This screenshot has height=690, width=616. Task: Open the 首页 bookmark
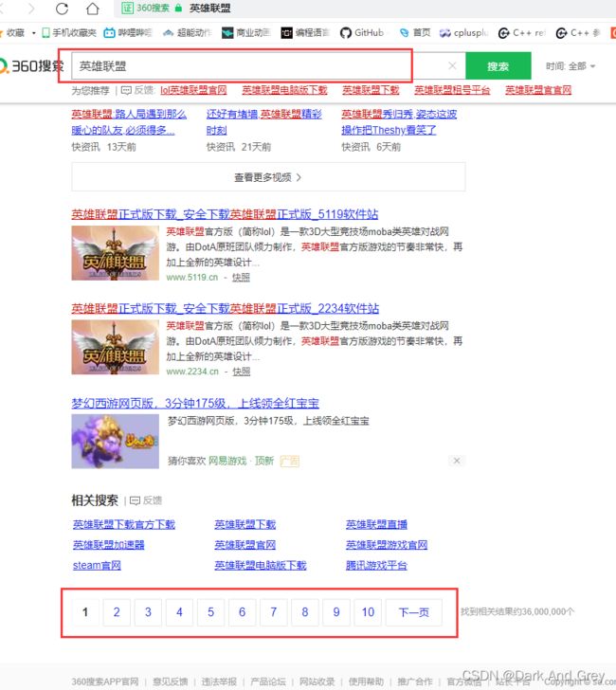[x=415, y=32]
